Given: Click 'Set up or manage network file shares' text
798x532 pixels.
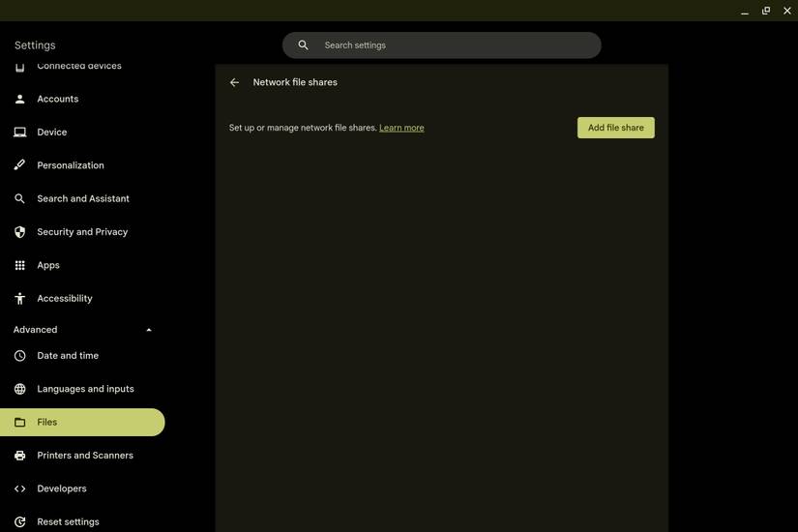Looking at the screenshot, I should coord(303,128).
